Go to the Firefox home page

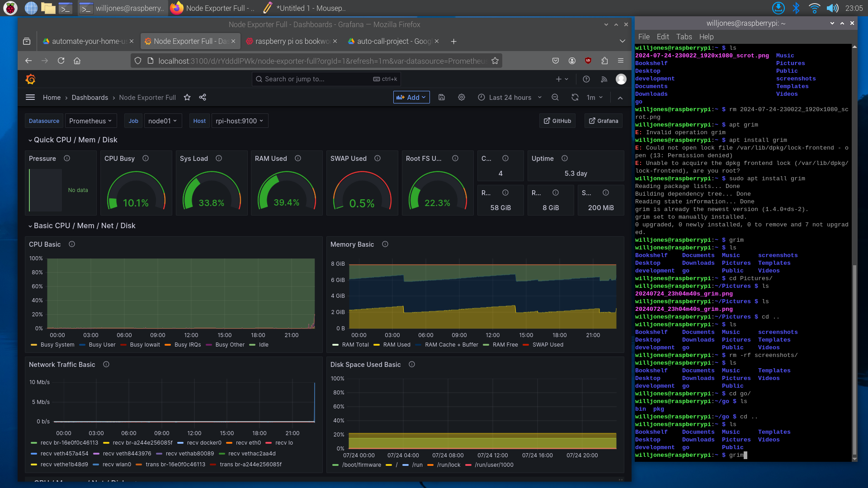point(77,61)
